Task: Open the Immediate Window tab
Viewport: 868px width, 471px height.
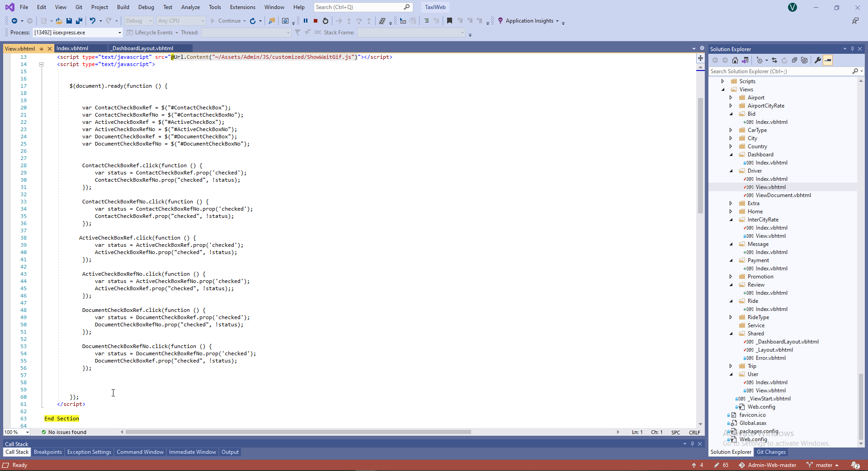Action: point(193,452)
